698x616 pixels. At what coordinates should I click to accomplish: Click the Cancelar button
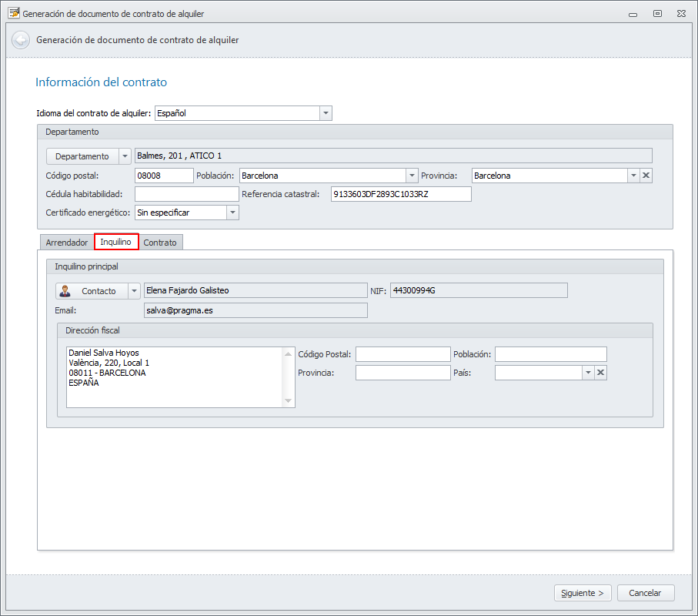tap(646, 593)
